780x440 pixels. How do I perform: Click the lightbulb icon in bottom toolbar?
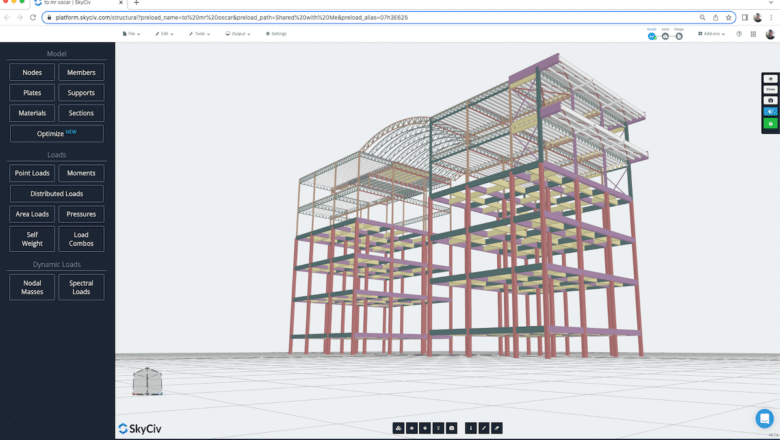coord(438,428)
